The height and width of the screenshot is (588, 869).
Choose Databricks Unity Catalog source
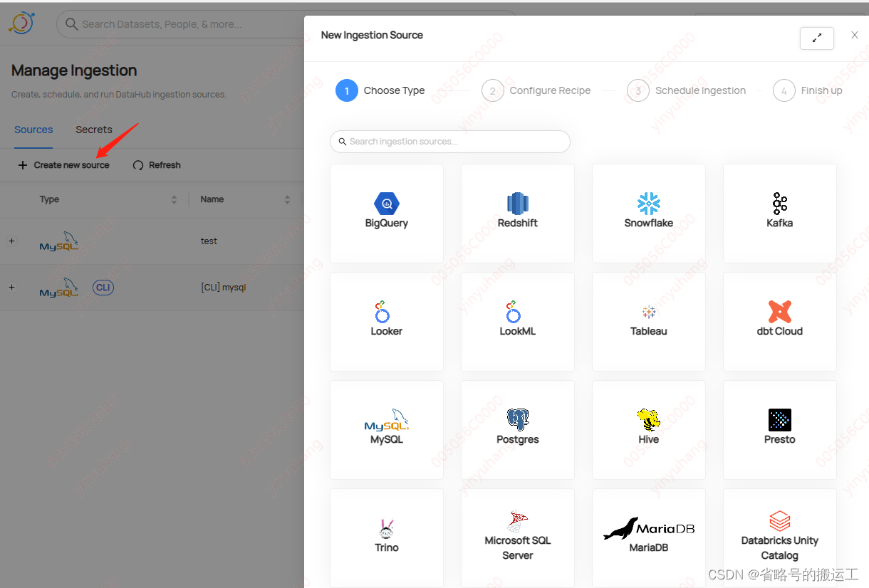tap(780, 537)
